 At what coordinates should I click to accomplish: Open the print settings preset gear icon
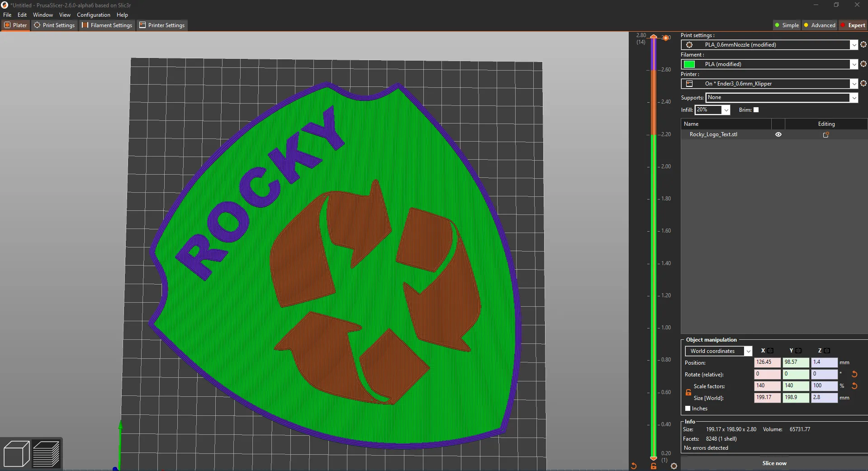click(863, 45)
